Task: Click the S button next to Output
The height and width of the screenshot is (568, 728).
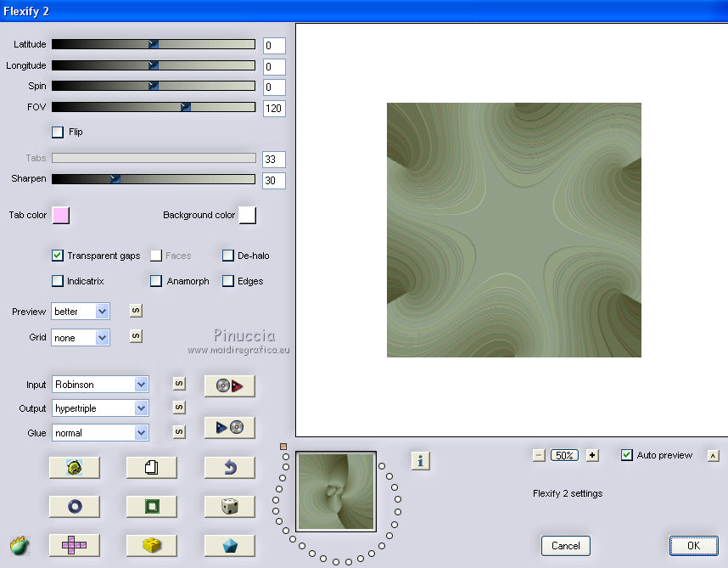Action: (x=179, y=408)
